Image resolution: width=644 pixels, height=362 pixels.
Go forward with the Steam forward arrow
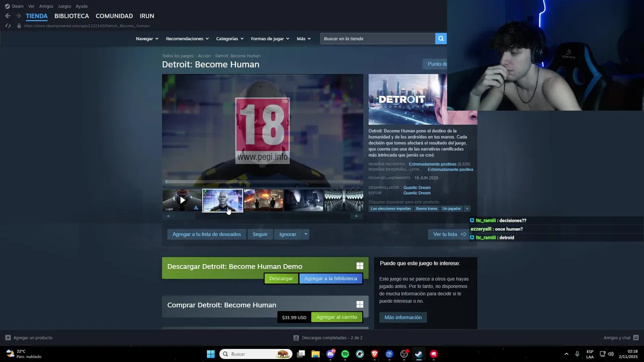pos(18,16)
